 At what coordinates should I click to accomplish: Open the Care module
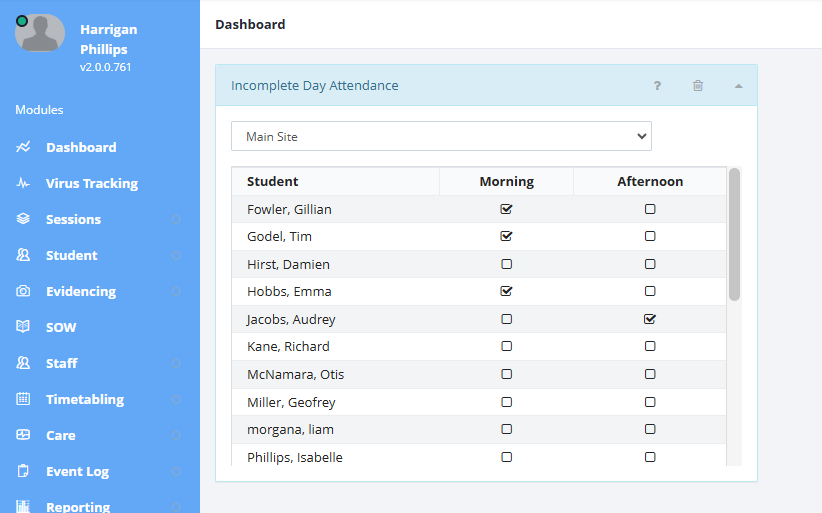point(61,435)
